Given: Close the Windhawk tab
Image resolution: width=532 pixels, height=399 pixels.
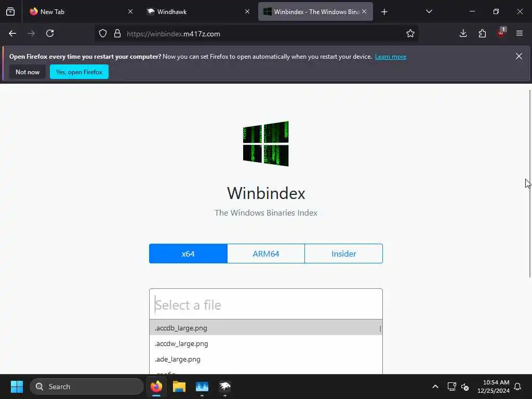Looking at the screenshot, I should (x=247, y=12).
